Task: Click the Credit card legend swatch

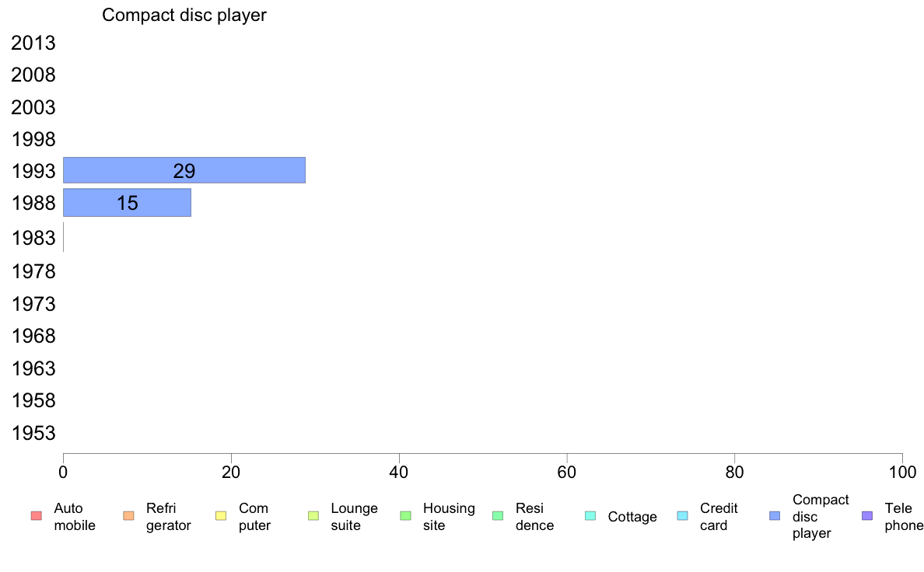Action: [683, 516]
